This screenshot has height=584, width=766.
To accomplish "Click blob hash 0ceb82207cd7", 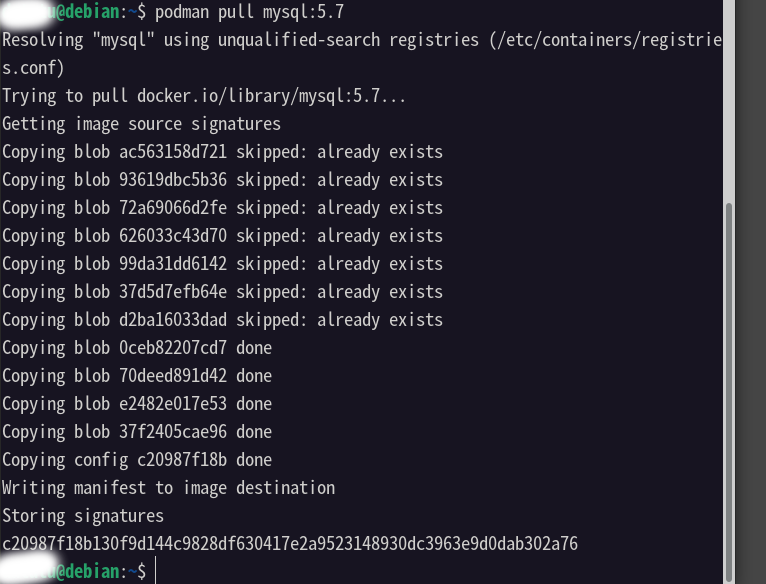I will pyautogui.click(x=173, y=348).
